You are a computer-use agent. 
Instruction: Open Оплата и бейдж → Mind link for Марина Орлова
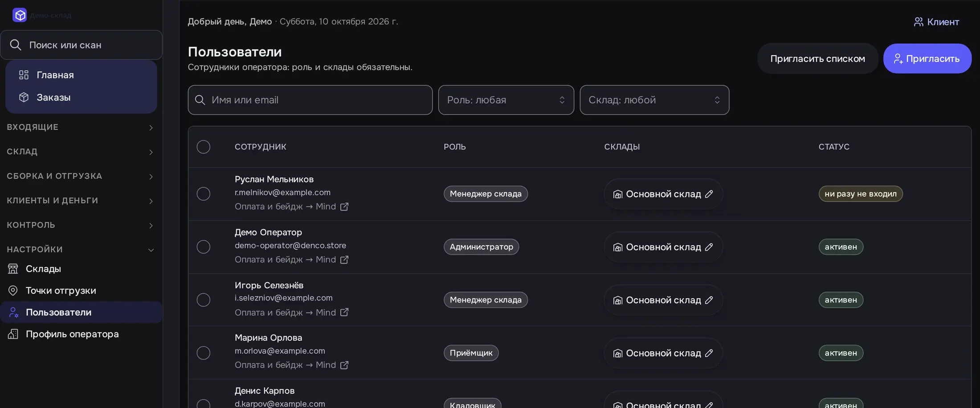pos(291,365)
